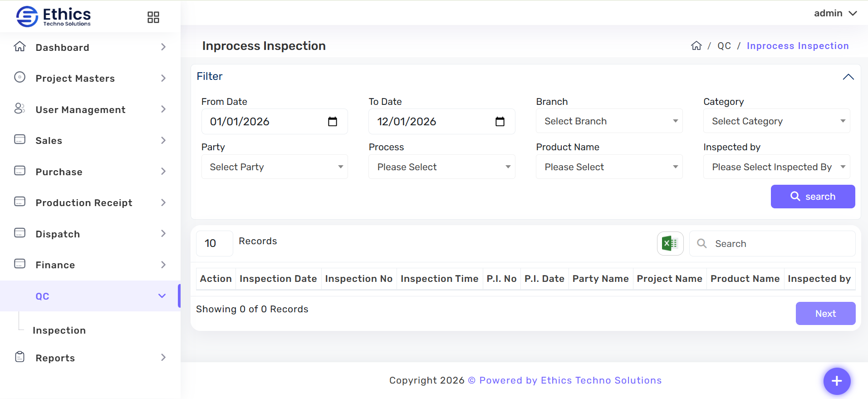Click the Ethics Techno Solutions logo
The width and height of the screenshot is (868, 399).
54,16
